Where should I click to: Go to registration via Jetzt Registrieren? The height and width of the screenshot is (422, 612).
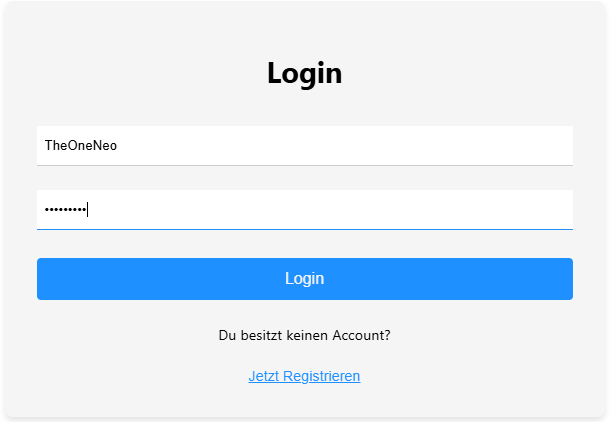[x=304, y=376]
